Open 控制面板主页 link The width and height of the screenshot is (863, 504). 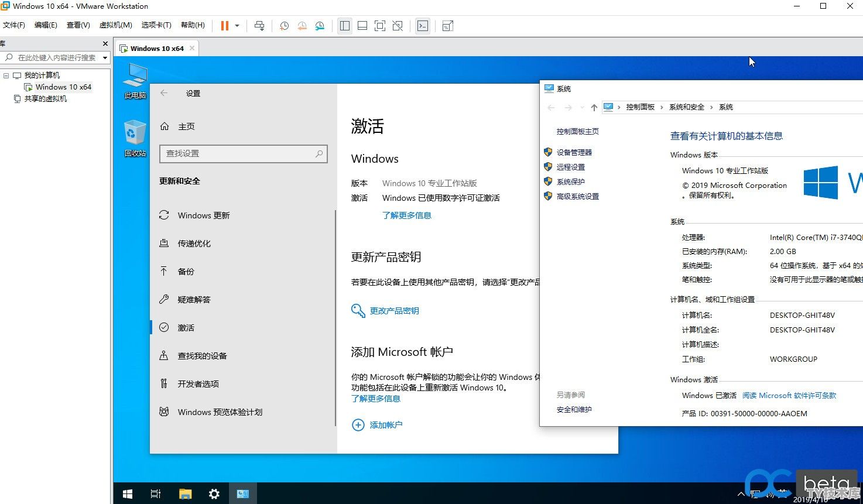[x=578, y=132]
